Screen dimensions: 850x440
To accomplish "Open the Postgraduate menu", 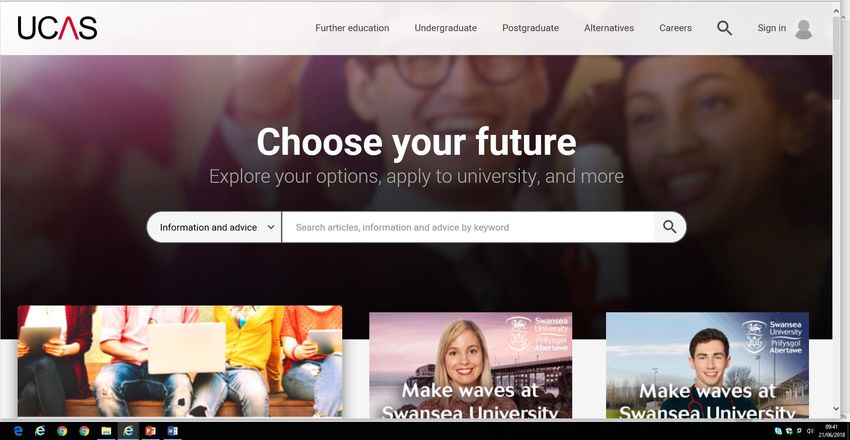I will [530, 28].
